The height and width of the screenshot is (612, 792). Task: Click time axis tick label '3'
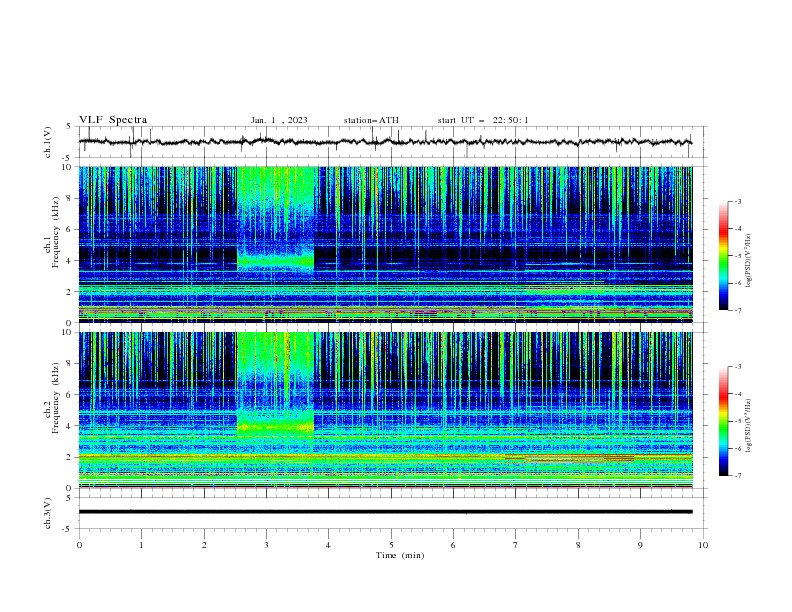(x=266, y=545)
